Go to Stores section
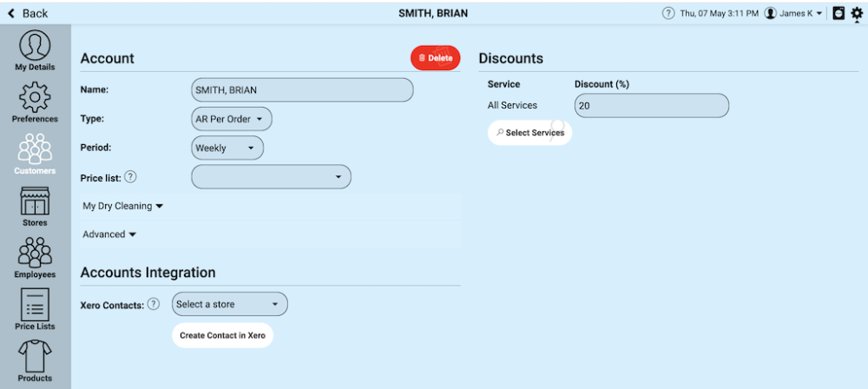This screenshot has height=389, width=868. pyautogui.click(x=35, y=207)
